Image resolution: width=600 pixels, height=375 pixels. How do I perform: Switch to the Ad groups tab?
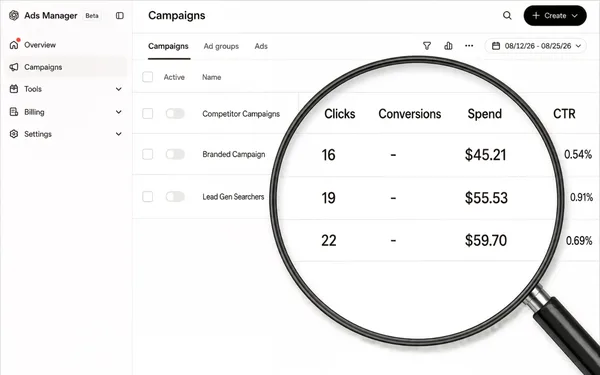pyautogui.click(x=221, y=46)
